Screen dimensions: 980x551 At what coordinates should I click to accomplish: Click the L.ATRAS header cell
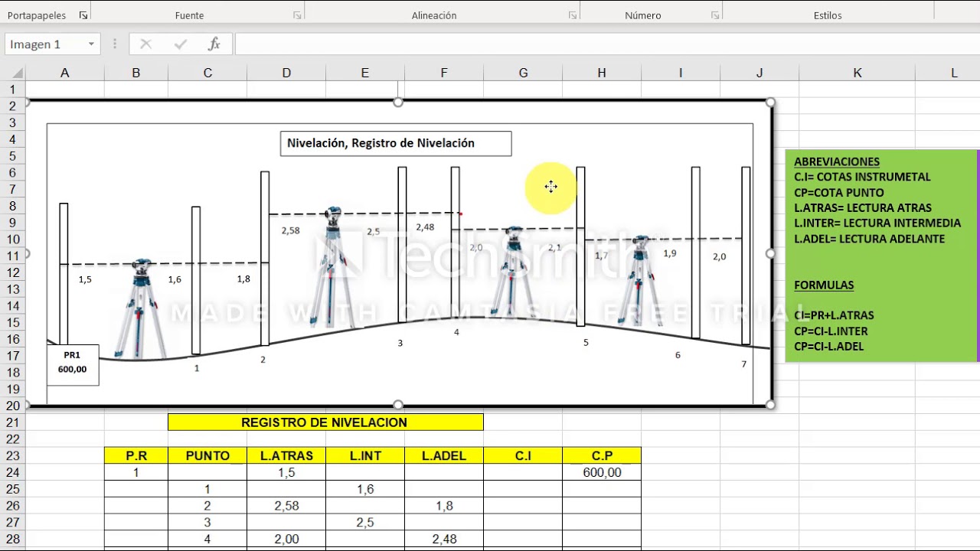tap(286, 456)
